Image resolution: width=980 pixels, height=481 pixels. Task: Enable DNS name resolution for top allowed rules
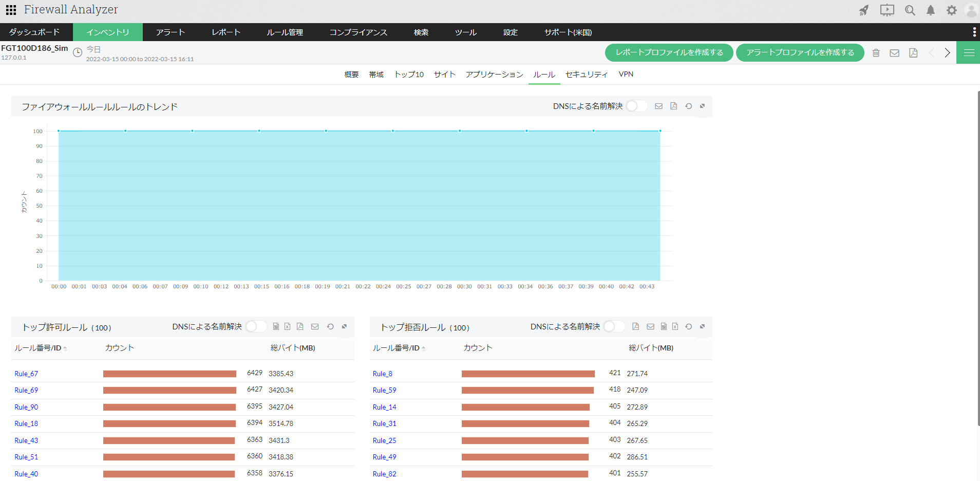[x=255, y=327]
